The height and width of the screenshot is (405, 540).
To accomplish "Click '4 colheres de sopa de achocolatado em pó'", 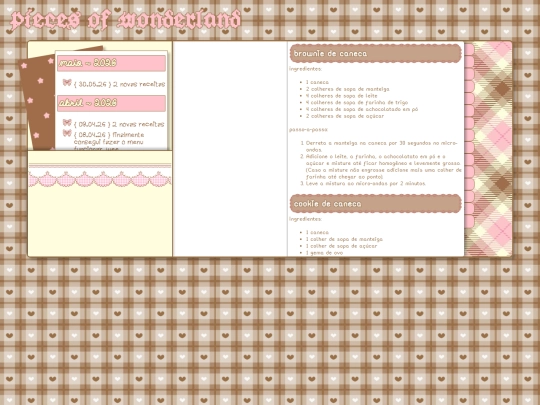I will tap(362, 109).
